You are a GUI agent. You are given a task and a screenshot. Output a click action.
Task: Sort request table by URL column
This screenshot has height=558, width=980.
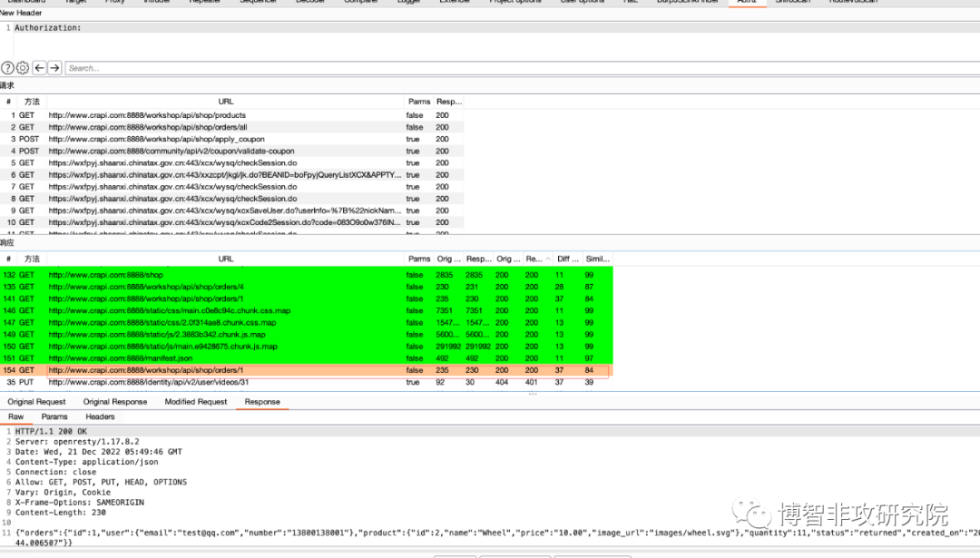(226, 102)
